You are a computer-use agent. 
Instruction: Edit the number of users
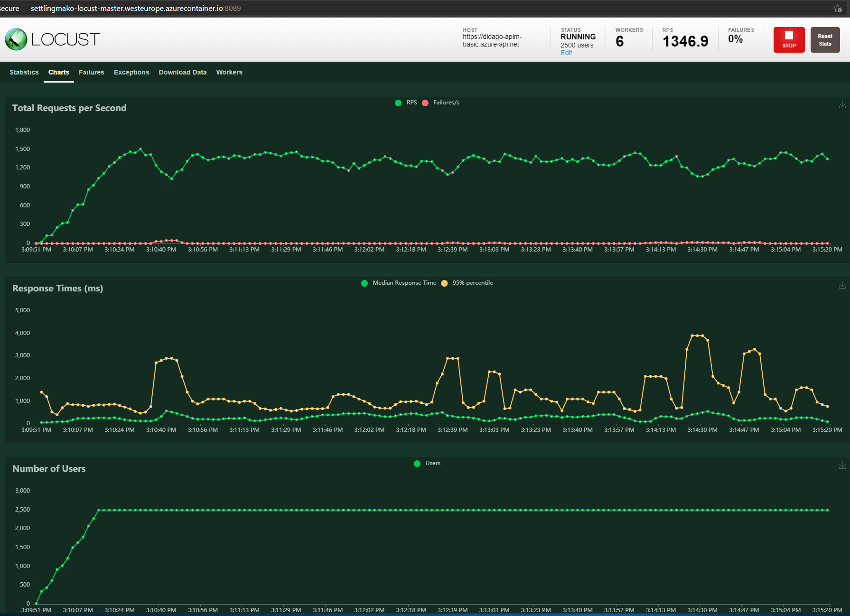tap(566, 53)
